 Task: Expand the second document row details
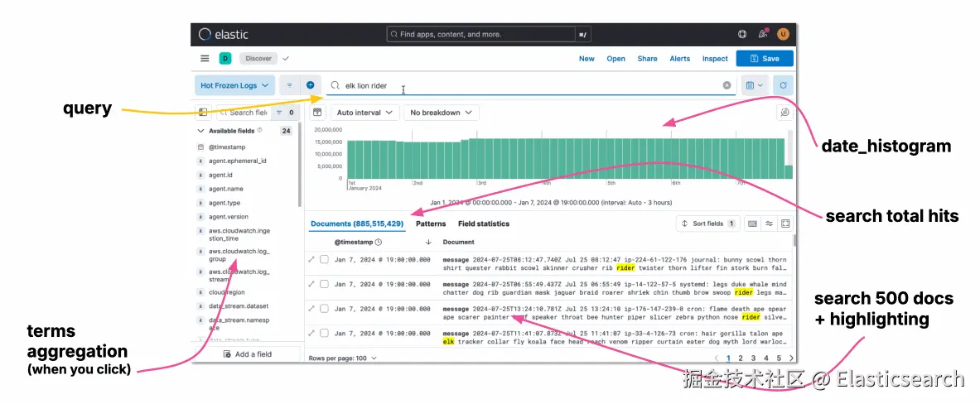pos(311,283)
